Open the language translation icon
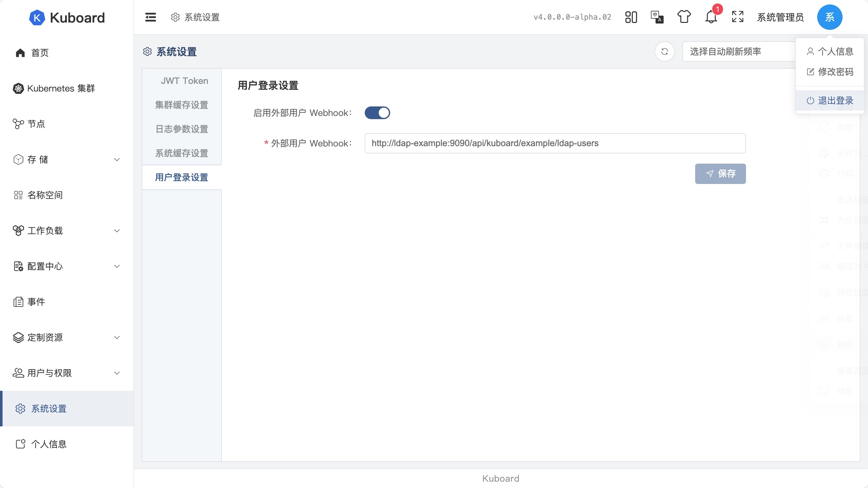 pos(657,17)
